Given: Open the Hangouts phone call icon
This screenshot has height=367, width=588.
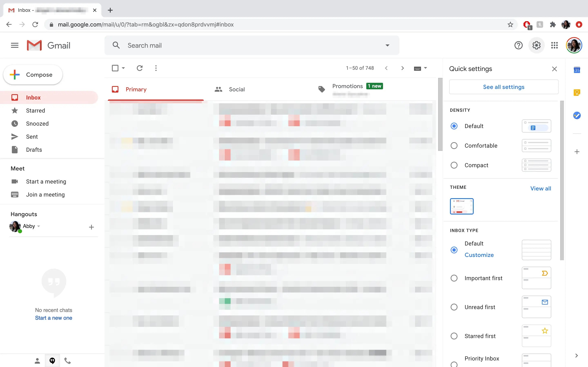Looking at the screenshot, I should coord(68,361).
